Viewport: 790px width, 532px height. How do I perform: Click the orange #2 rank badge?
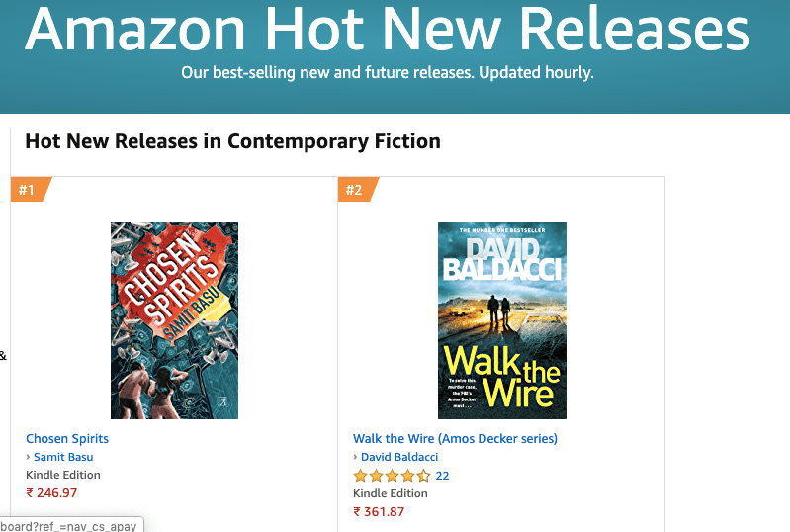click(355, 189)
